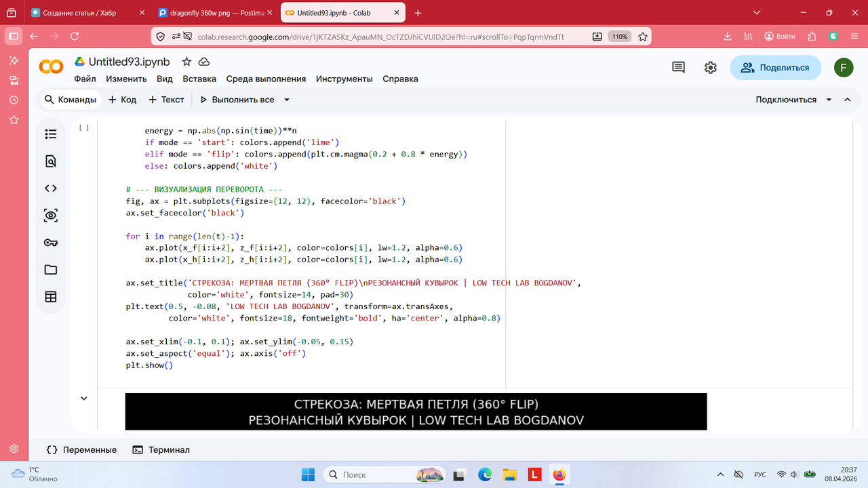Open Colab settings gear icon
Viewport: 868px width, 488px height.
(x=711, y=68)
